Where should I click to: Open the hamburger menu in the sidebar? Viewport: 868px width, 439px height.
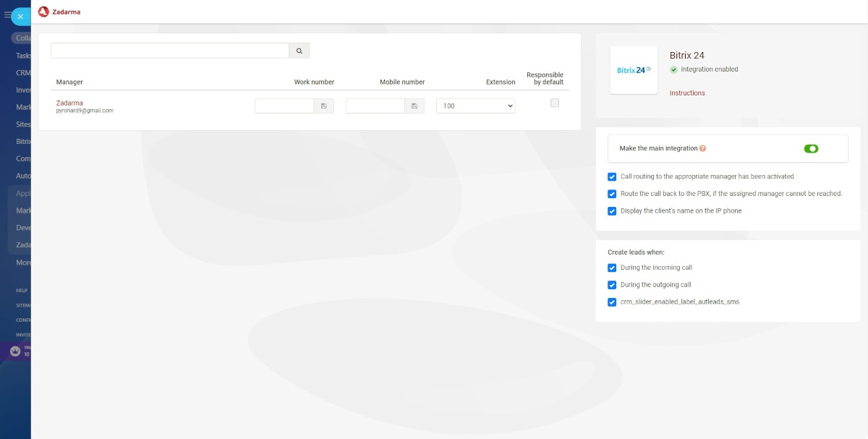pyautogui.click(x=7, y=15)
